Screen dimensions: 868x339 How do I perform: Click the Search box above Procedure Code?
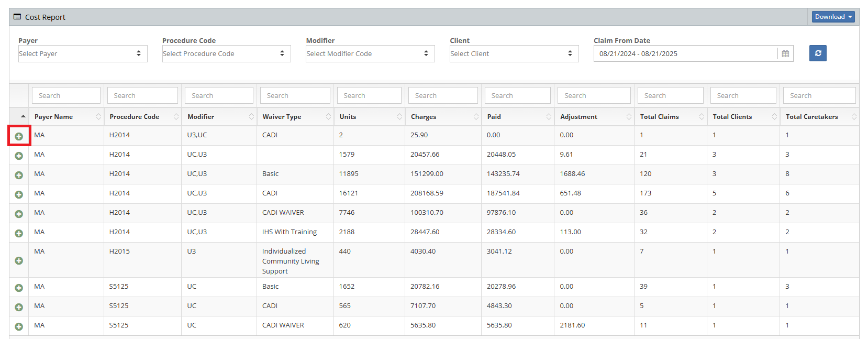pos(142,95)
